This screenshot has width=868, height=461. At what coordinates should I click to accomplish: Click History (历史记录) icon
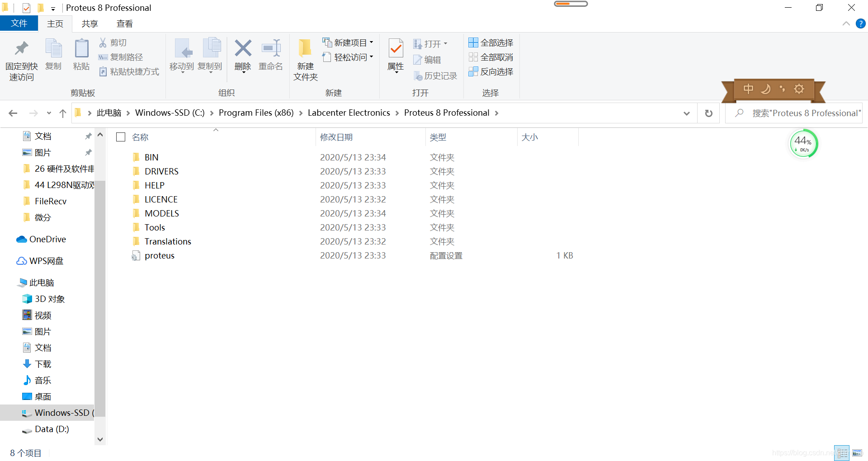pyautogui.click(x=418, y=76)
